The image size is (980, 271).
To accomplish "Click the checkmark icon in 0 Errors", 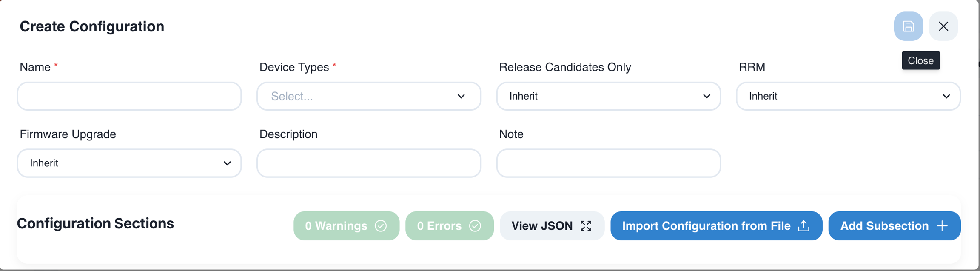I will coord(475,226).
